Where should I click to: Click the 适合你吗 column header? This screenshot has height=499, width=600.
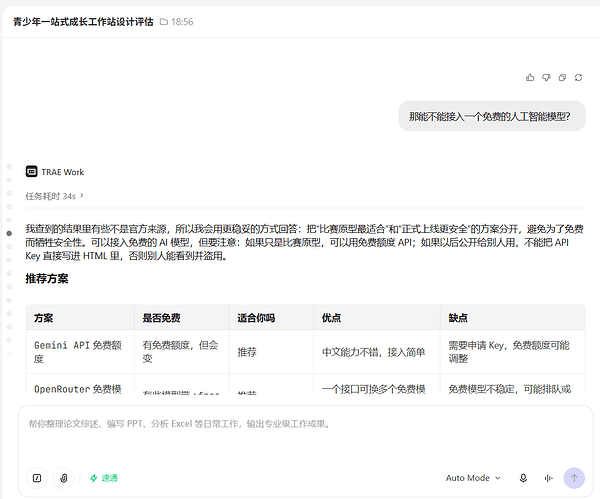point(271,318)
